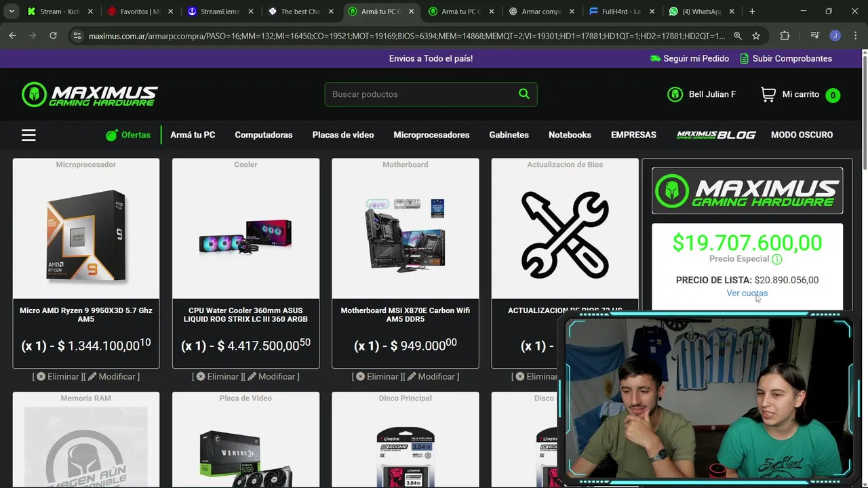Viewport: 868px width, 488px height.
Task: Click Bell Julian F account name
Action: pyautogui.click(x=712, y=94)
